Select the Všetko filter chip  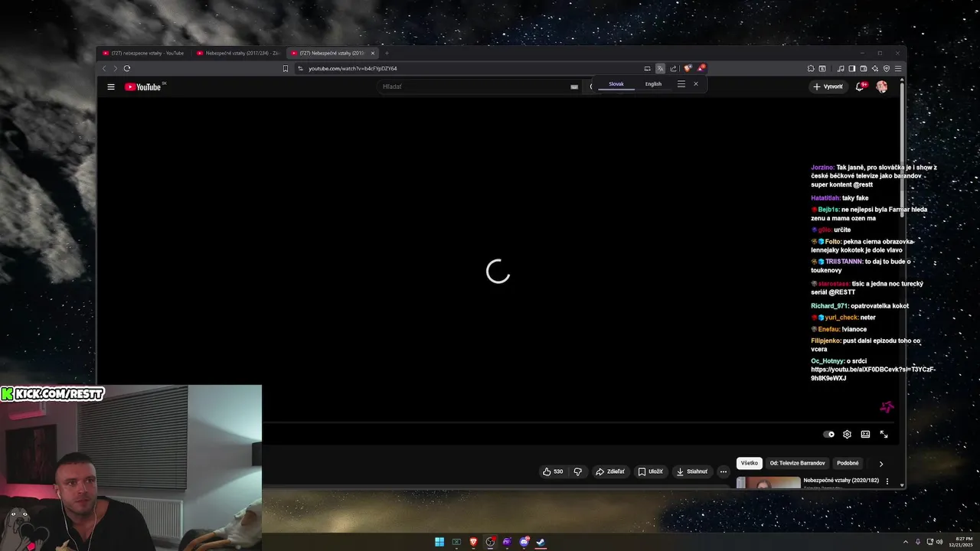750,463
